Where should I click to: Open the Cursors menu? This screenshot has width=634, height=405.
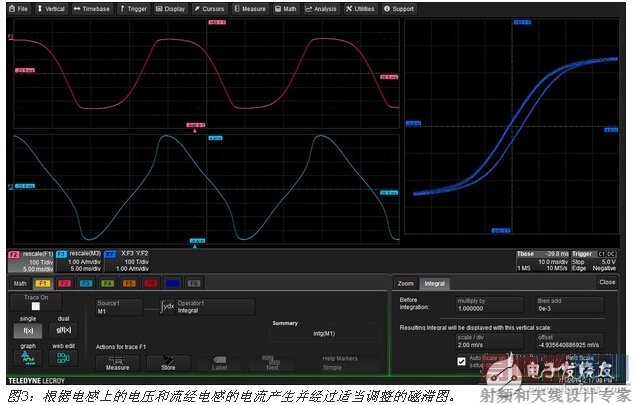tap(209, 8)
